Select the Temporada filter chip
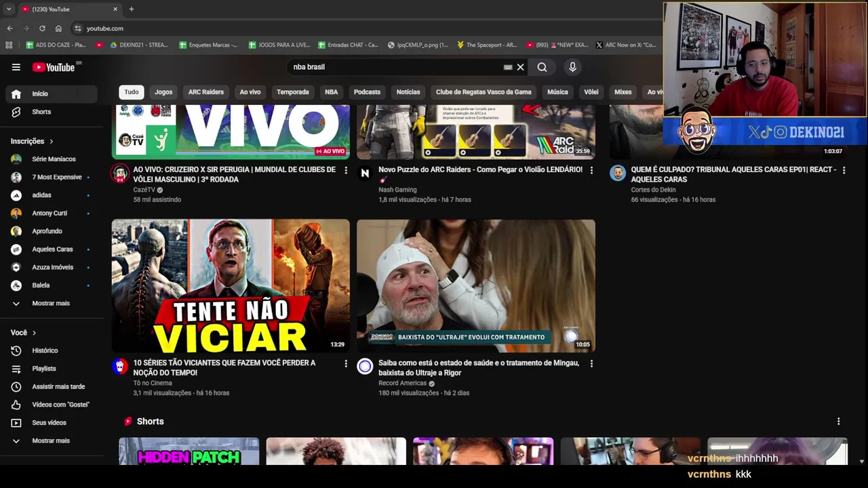Screen dimensions: 868x488 [293, 92]
